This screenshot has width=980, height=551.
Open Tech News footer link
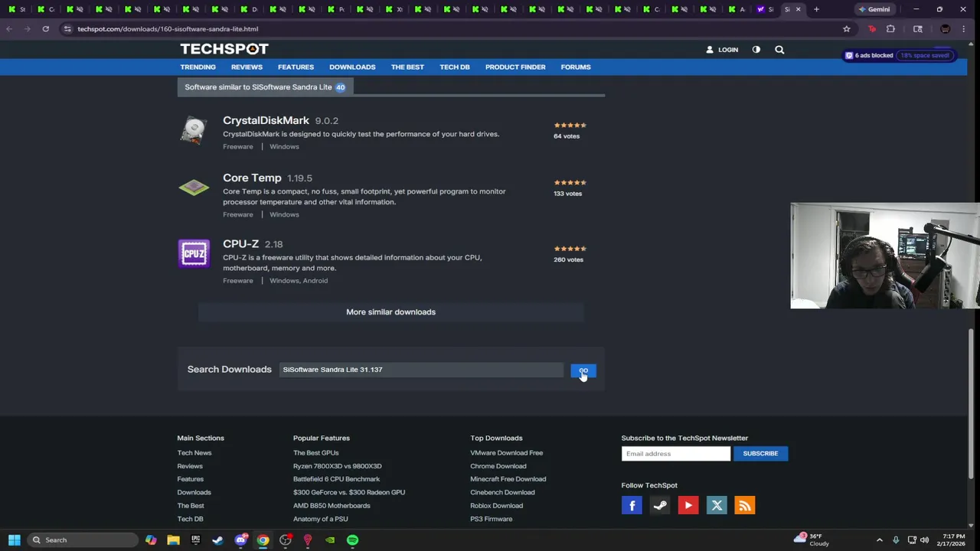coord(194,453)
